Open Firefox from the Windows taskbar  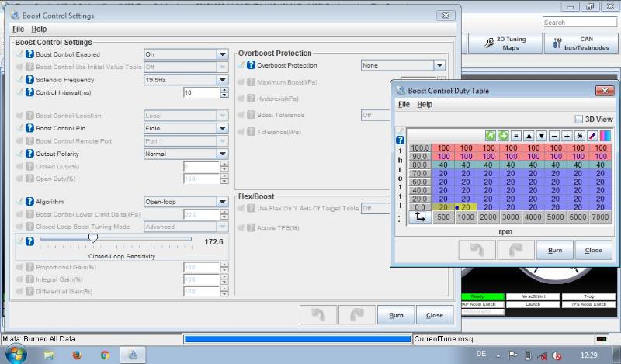pyautogui.click(x=76, y=355)
